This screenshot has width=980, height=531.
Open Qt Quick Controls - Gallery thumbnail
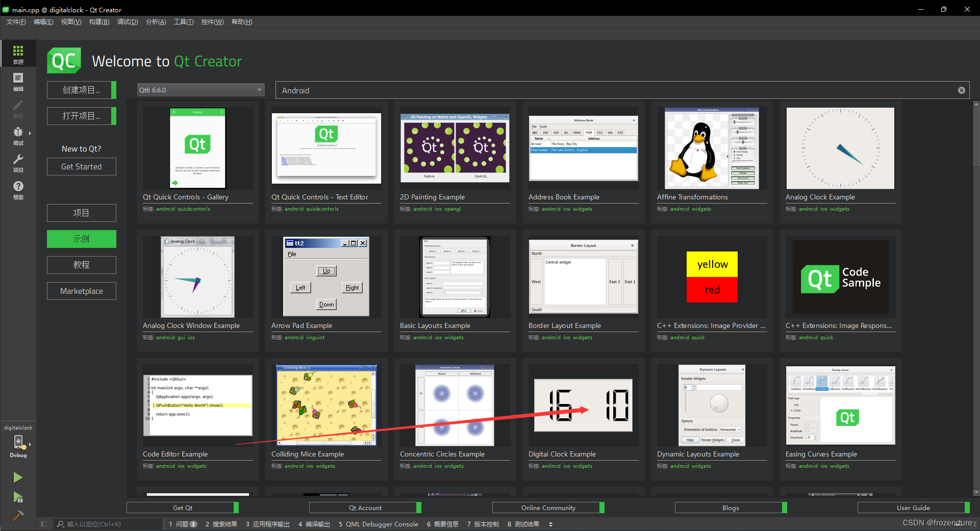(197, 148)
